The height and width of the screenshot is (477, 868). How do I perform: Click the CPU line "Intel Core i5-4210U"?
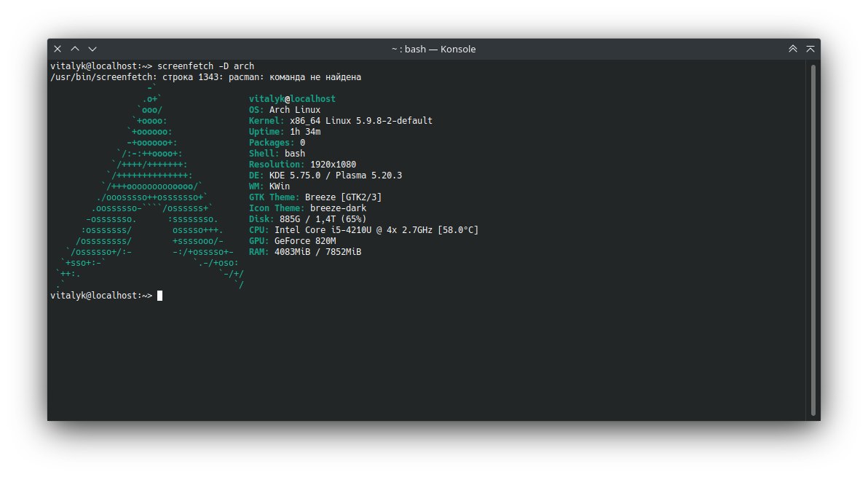coord(363,230)
